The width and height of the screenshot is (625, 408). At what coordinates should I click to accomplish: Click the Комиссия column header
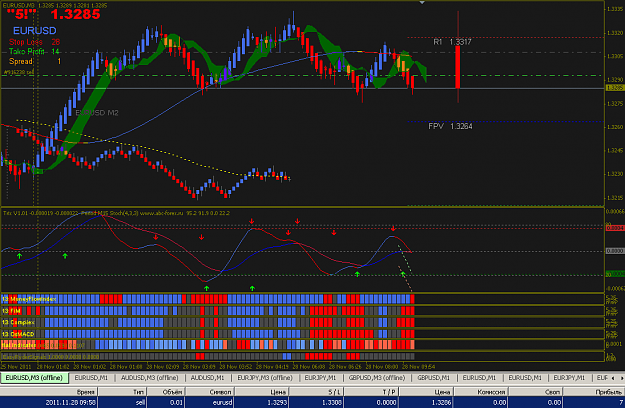point(481,392)
